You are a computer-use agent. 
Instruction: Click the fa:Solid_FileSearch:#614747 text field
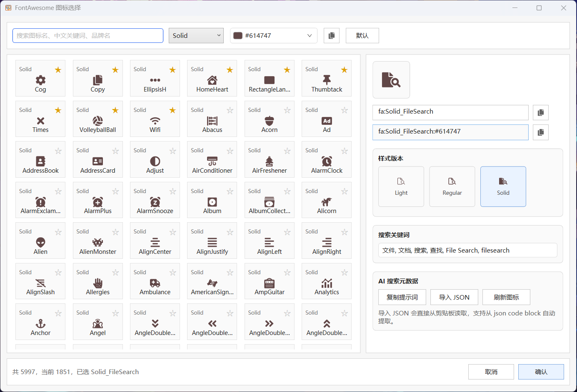[x=450, y=132]
